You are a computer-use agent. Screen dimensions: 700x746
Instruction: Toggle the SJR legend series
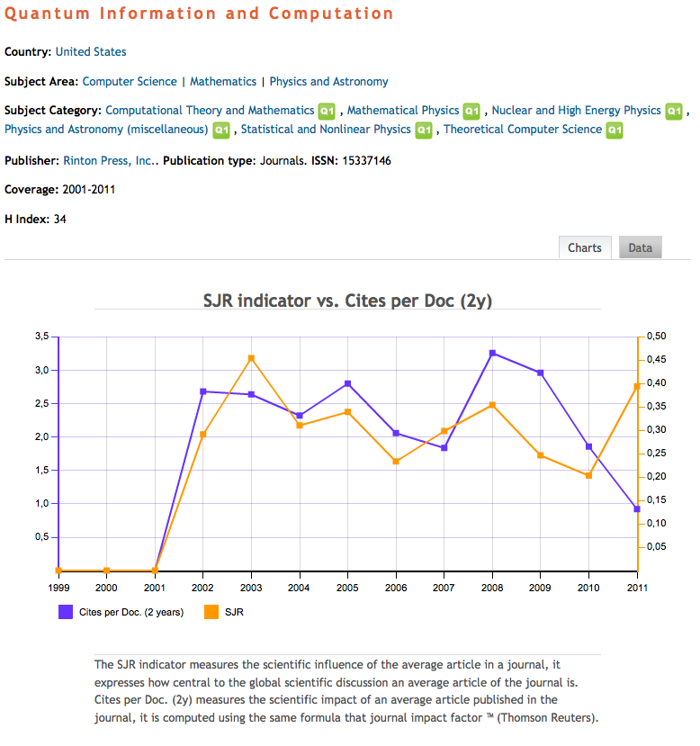(233, 612)
